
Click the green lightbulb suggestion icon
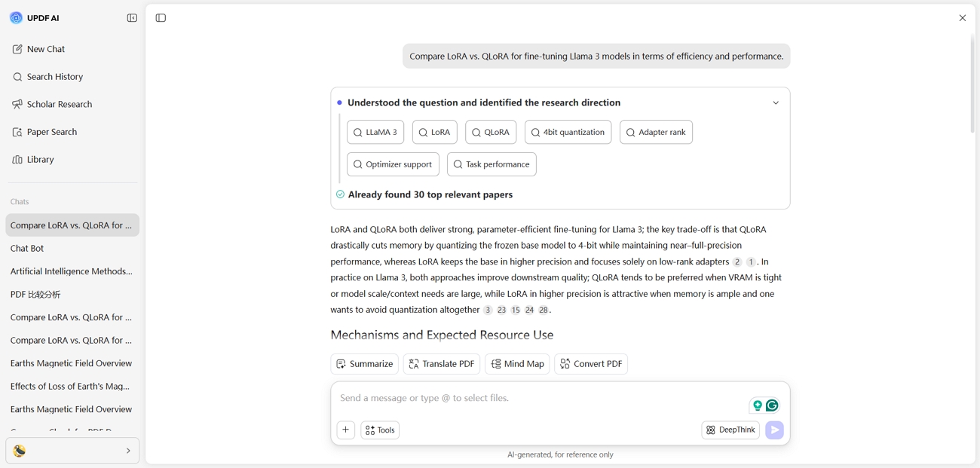[x=758, y=405]
